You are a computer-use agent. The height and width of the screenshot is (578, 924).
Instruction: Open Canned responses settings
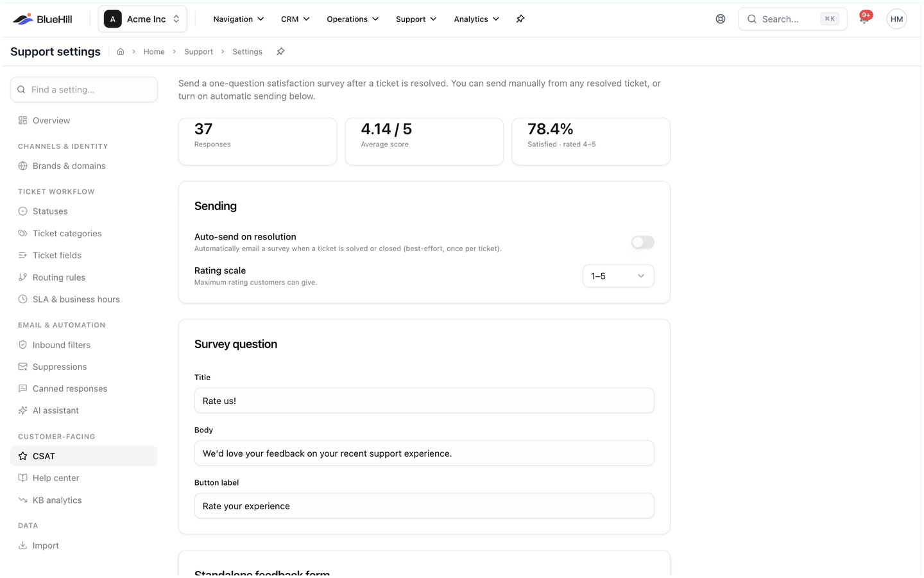(x=84, y=389)
